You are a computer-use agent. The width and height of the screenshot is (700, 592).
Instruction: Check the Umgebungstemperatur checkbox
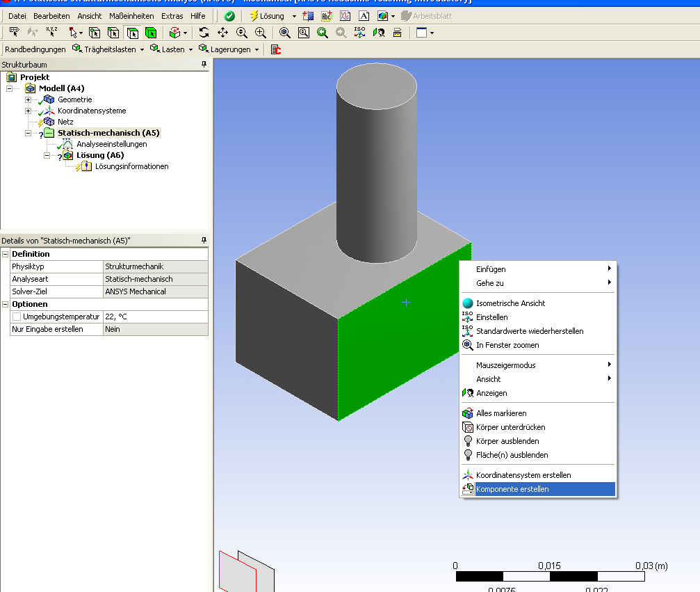point(17,317)
